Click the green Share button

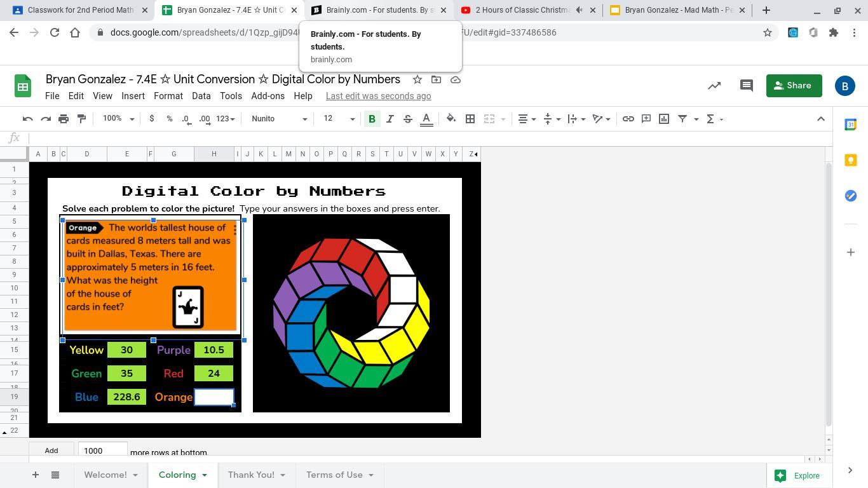coord(794,86)
